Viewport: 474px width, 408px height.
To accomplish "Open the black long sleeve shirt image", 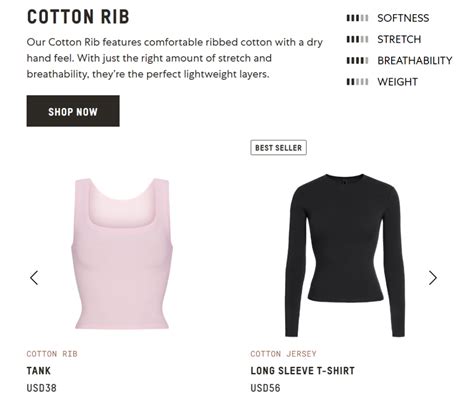I will (x=345, y=255).
